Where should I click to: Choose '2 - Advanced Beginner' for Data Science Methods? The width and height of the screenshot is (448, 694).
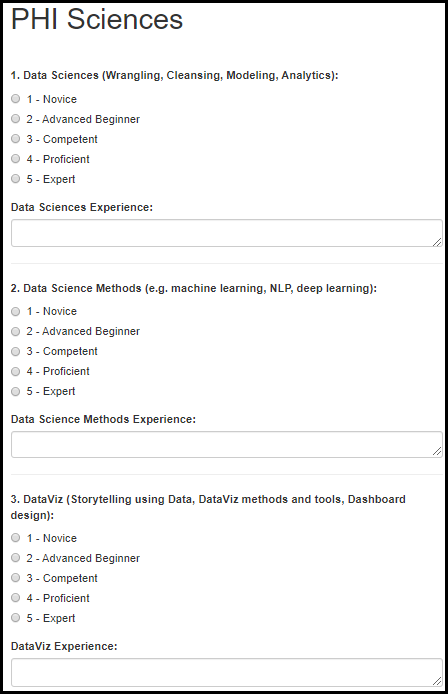coord(15,332)
